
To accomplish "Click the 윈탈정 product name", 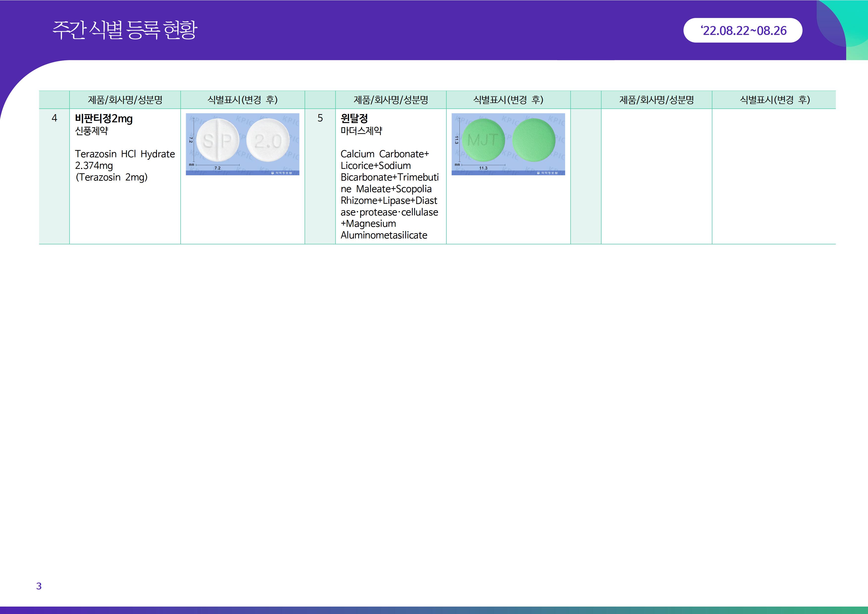I will tap(354, 119).
